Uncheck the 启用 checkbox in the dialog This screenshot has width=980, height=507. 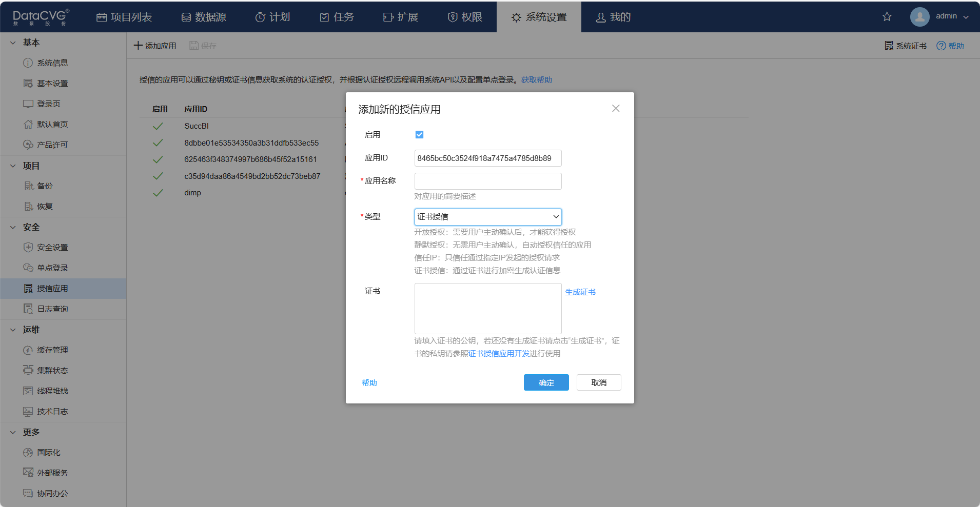coord(419,134)
